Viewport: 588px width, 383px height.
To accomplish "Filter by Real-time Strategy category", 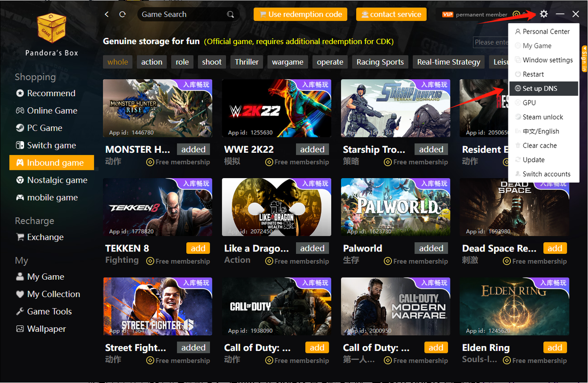I will pyautogui.click(x=449, y=62).
